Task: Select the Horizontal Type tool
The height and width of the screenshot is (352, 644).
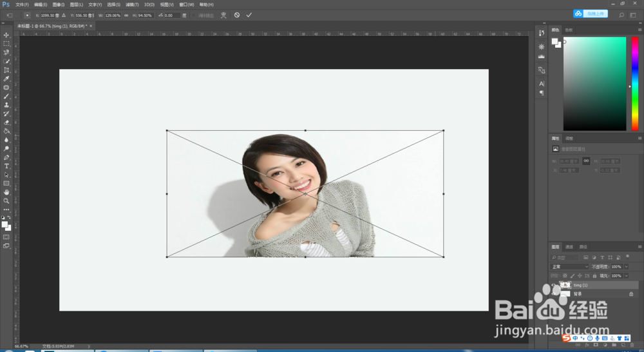Action: [x=6, y=166]
